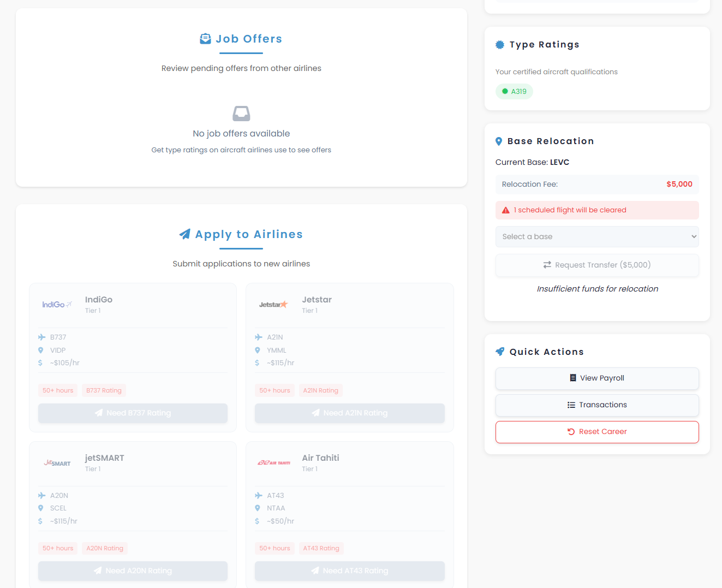Viewport: 722px width, 588px height.
Task: Click the '1 scheduled flight will be cleared' warning
Action: [597, 210]
